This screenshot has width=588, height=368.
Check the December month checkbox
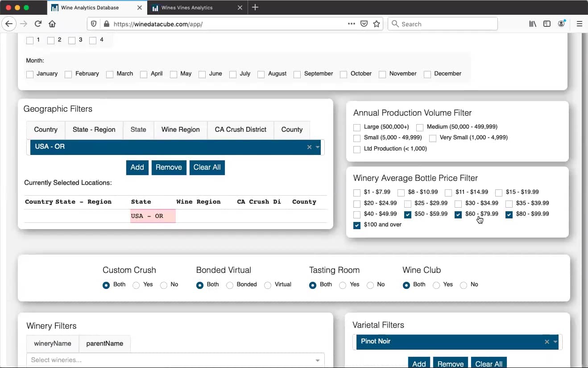(427, 75)
